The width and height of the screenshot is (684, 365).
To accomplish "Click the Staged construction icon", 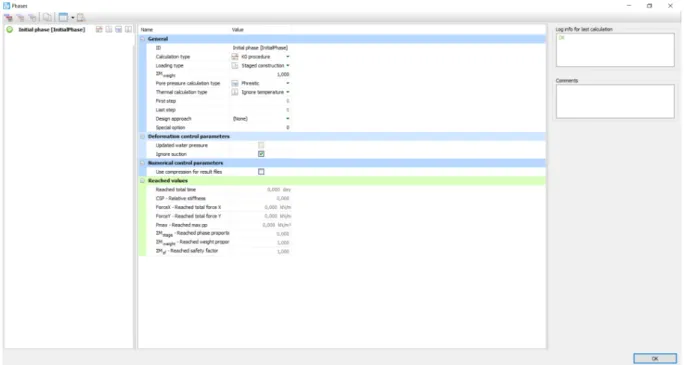I will tap(235, 65).
